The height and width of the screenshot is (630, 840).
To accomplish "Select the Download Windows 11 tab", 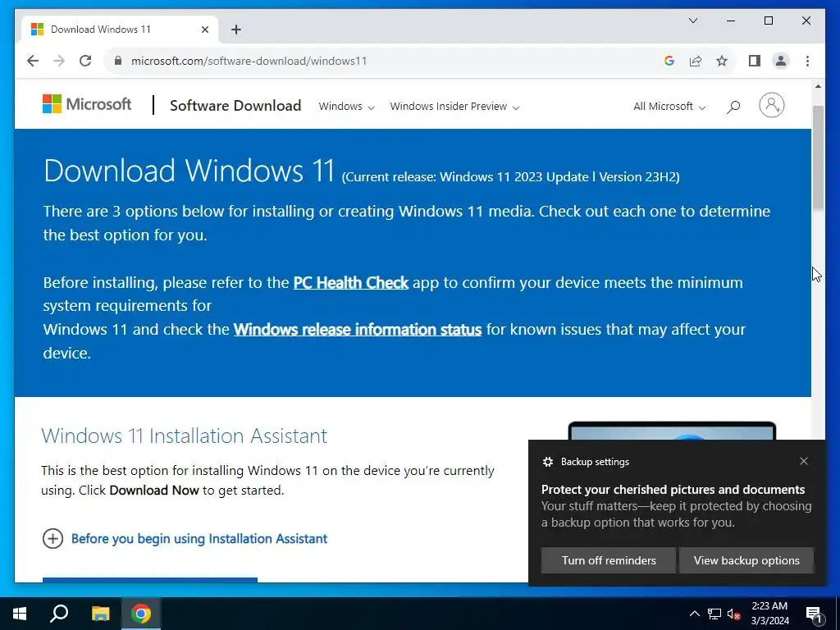I will pyautogui.click(x=120, y=30).
